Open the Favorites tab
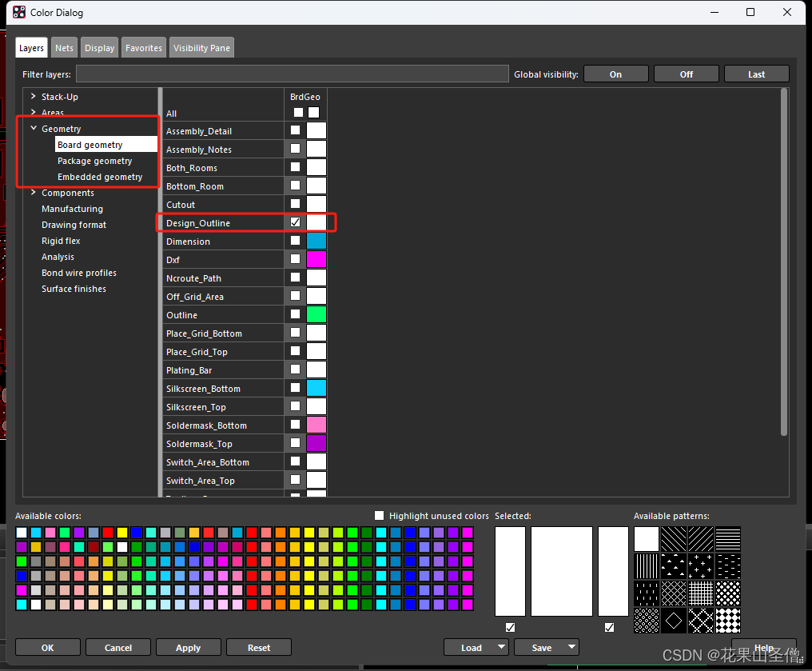Screen dimensions: 812x671 point(143,48)
